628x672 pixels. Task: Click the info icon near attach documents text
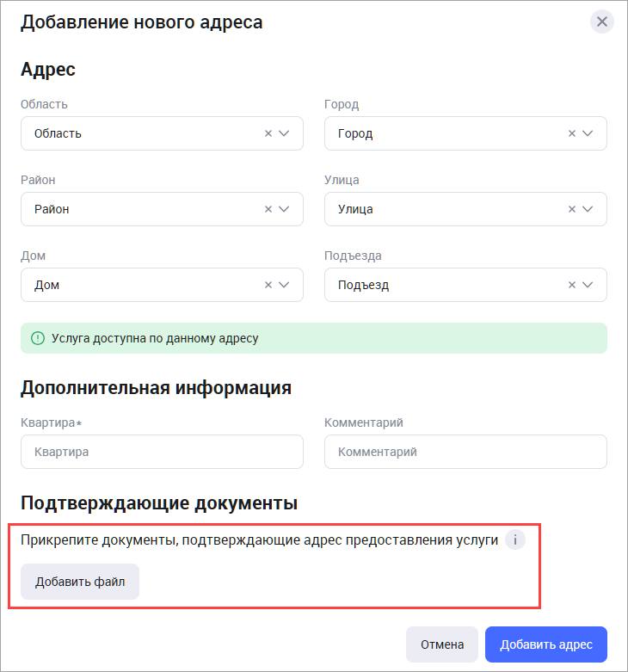click(514, 540)
